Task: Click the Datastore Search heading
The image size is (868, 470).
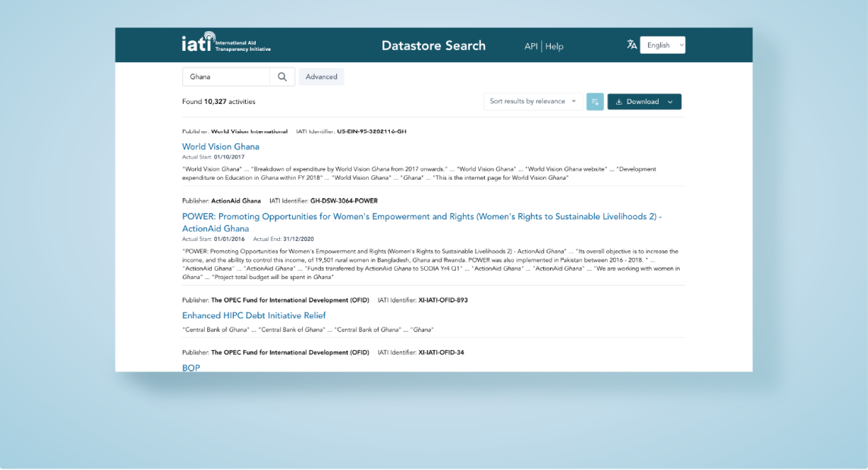Action: pyautogui.click(x=433, y=45)
